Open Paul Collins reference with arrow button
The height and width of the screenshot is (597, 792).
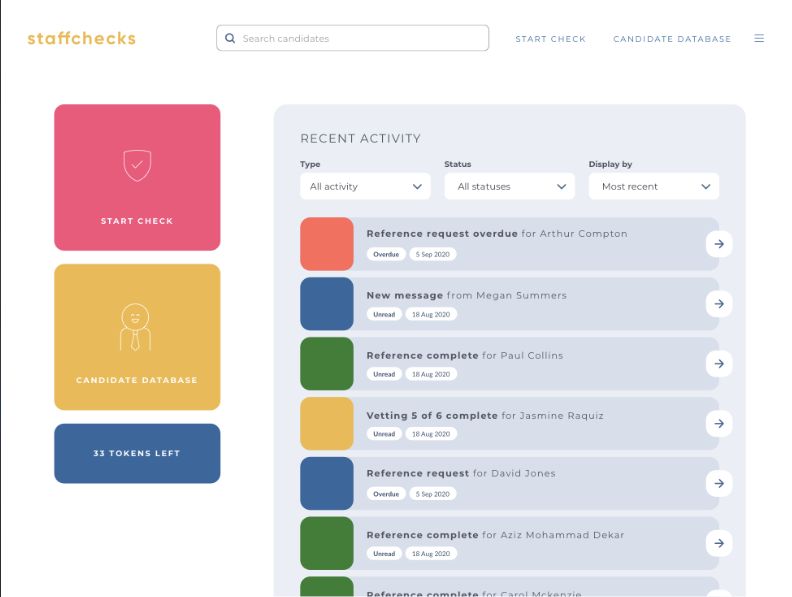point(718,364)
